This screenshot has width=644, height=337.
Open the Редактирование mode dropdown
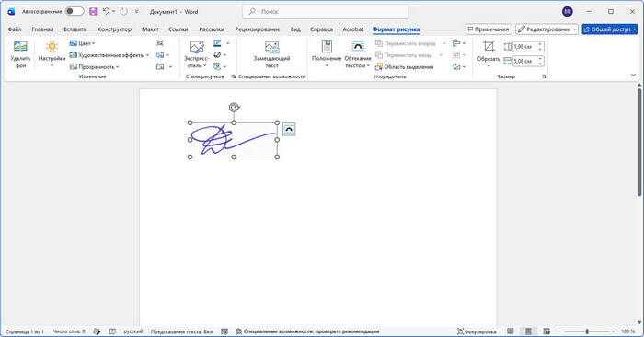(x=547, y=29)
